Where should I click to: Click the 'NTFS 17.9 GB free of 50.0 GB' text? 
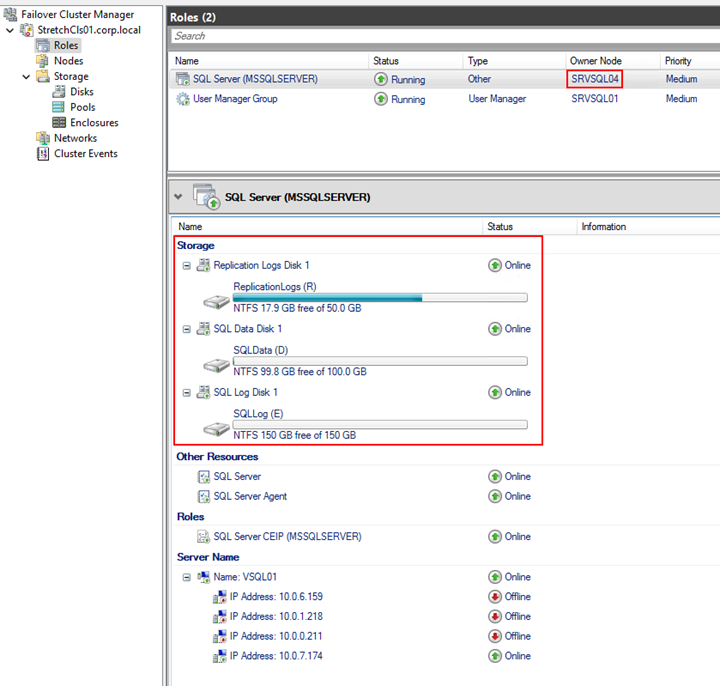[x=297, y=308]
